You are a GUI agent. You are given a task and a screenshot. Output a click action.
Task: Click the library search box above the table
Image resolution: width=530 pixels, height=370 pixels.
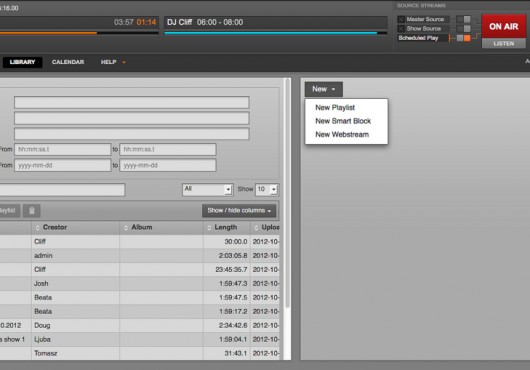(x=62, y=190)
